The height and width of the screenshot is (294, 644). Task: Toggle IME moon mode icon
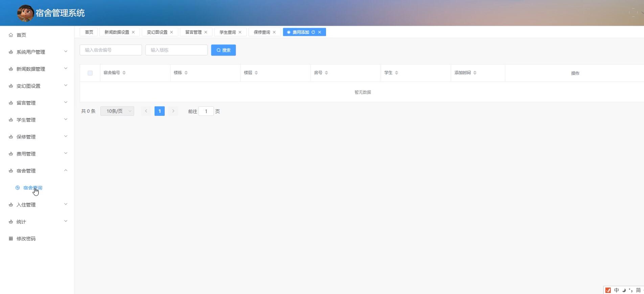tap(624, 290)
